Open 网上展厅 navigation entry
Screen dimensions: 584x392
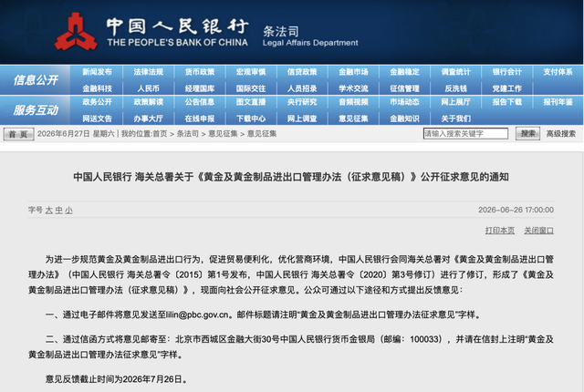456,102
